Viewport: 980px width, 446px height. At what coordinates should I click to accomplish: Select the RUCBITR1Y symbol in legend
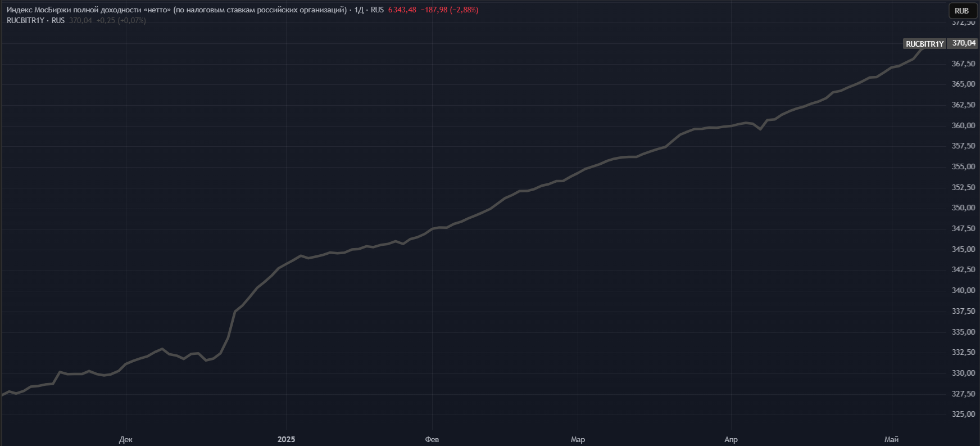25,20
